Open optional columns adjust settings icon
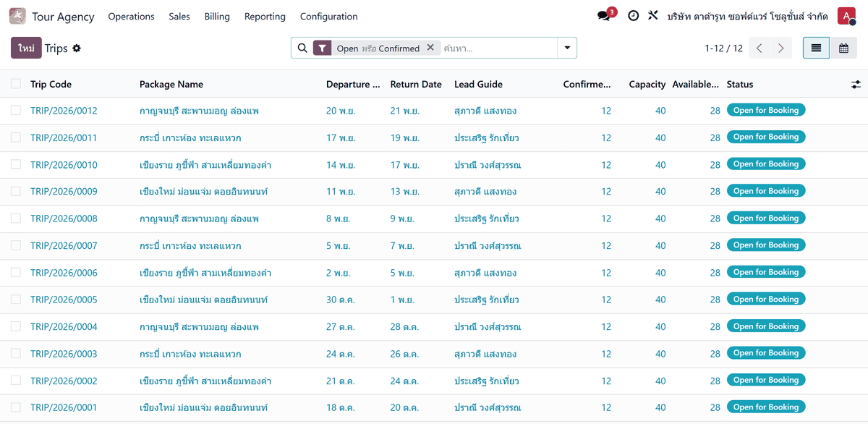The width and height of the screenshot is (868, 424). tap(856, 85)
